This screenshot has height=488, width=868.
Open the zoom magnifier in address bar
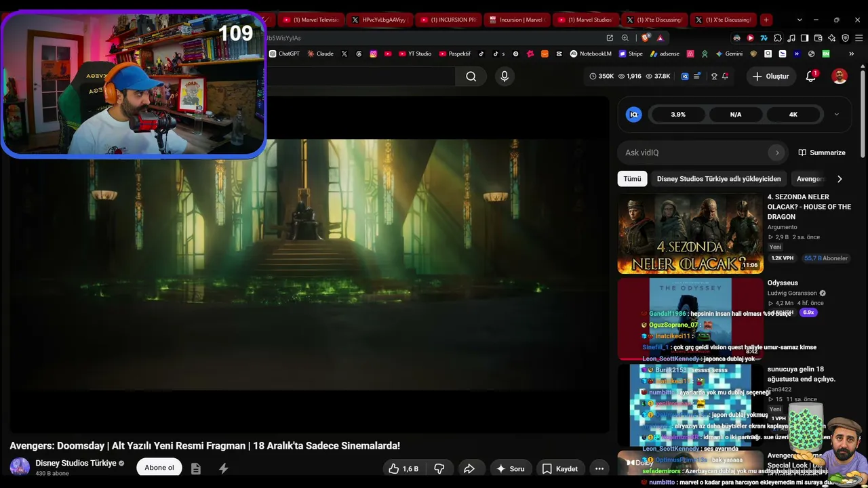click(625, 38)
